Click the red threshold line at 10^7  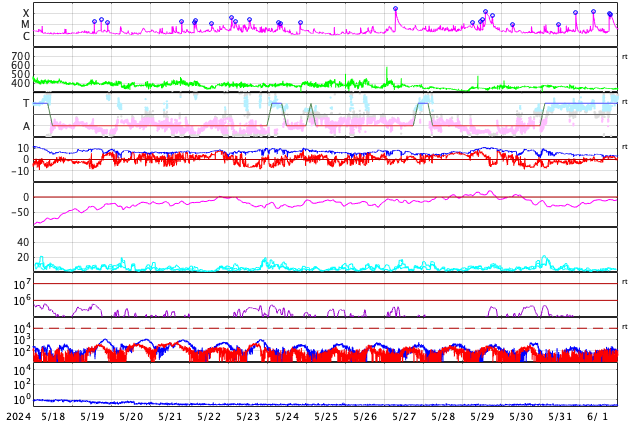pyautogui.click(x=325, y=284)
